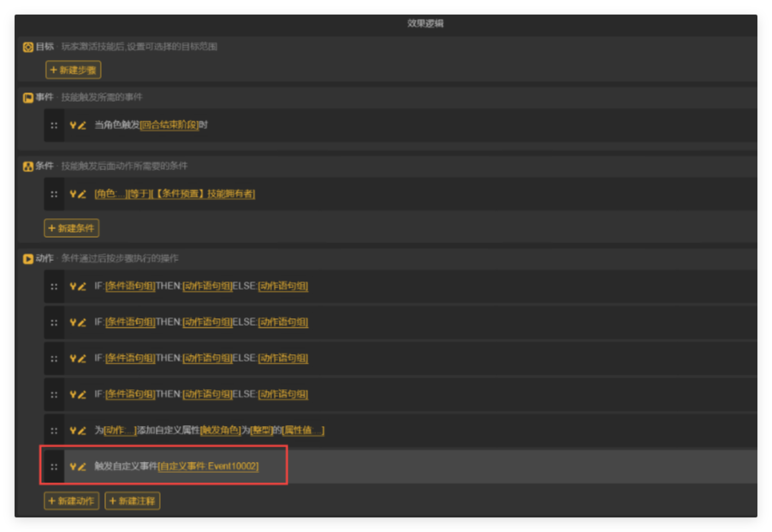Click the 事件 section flag icon
Image resolution: width=772 pixels, height=532 pixels.
pos(28,98)
